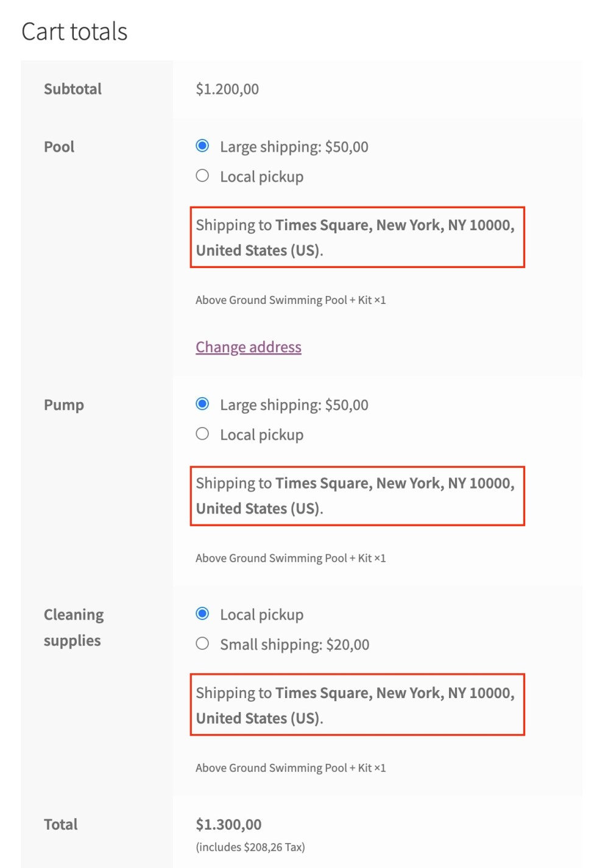The image size is (597, 868).
Task: Click shipping address text under Cleaning supplies
Action: (355, 705)
